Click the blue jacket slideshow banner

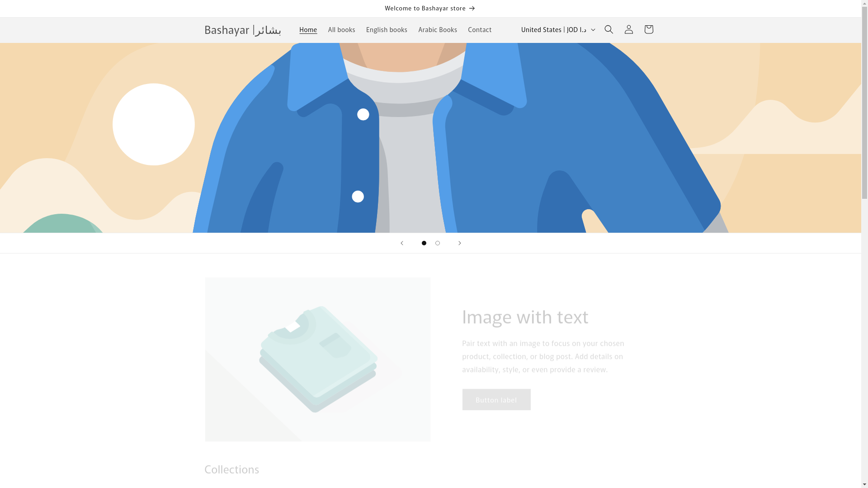pyautogui.click(x=430, y=138)
